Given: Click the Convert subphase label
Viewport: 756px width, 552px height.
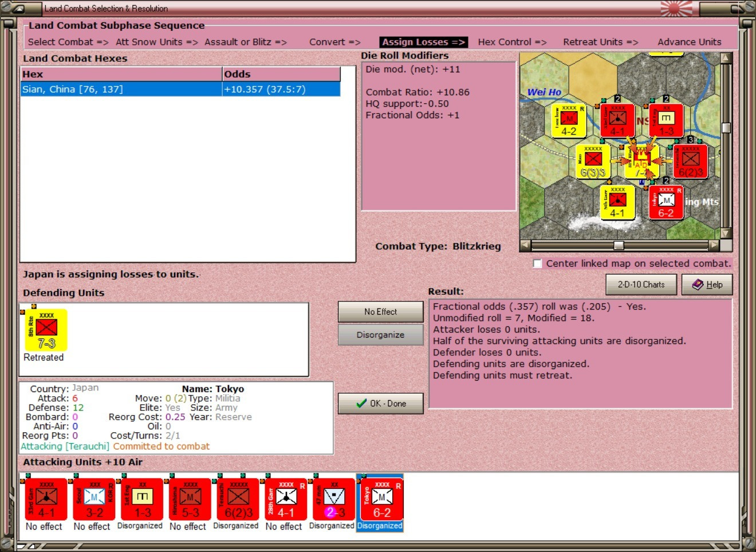Looking at the screenshot, I should (x=335, y=42).
